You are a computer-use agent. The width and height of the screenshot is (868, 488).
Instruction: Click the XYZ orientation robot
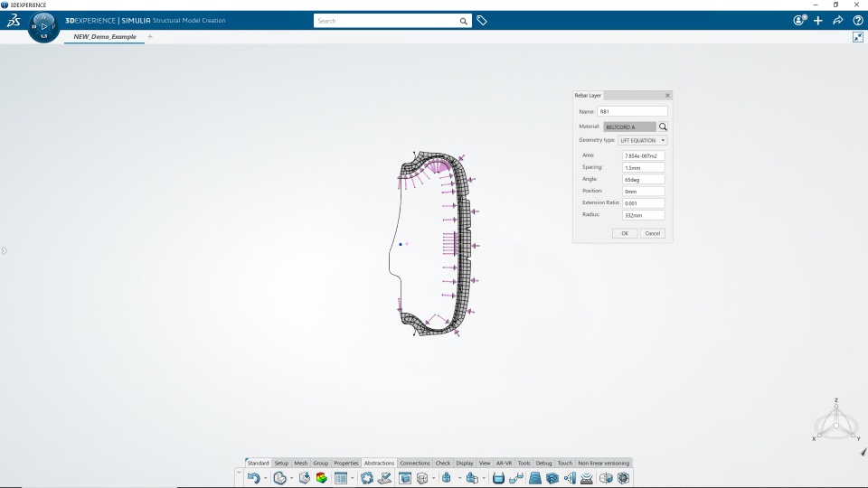click(x=835, y=422)
